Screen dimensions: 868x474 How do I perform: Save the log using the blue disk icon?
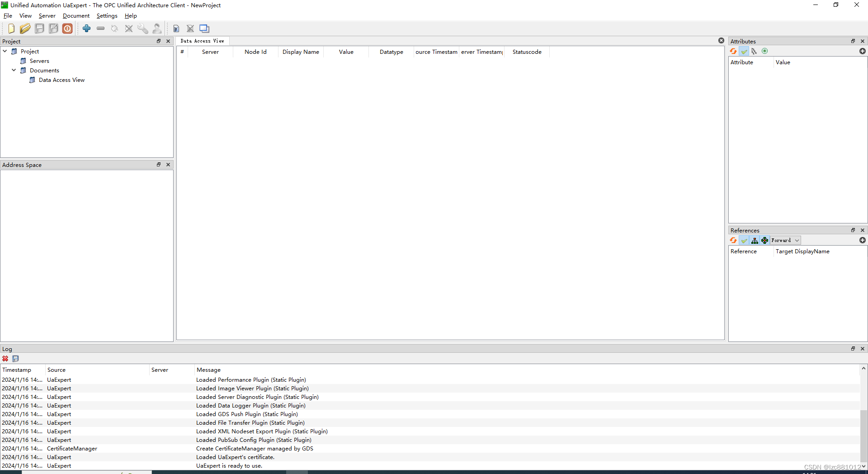[15, 359]
